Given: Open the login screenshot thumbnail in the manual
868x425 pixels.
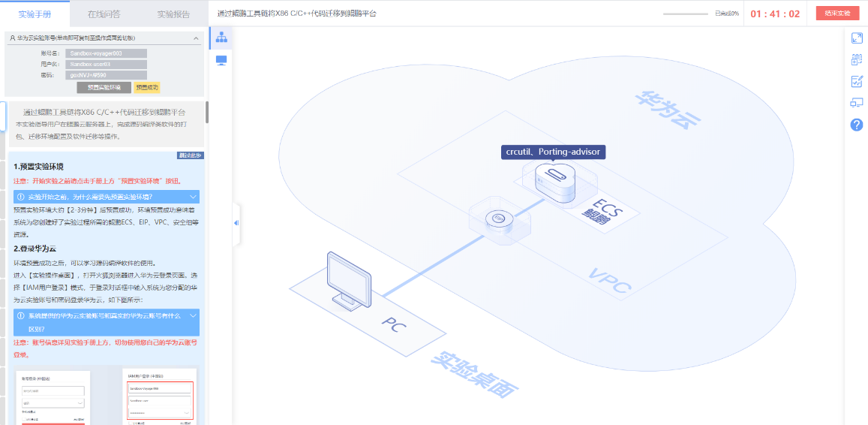Looking at the screenshot, I should tap(107, 396).
